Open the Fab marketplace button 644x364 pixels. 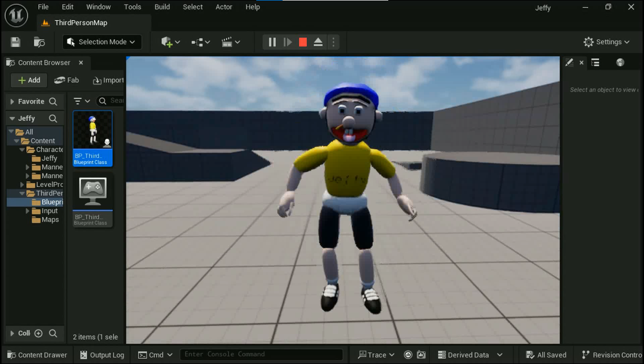click(67, 80)
